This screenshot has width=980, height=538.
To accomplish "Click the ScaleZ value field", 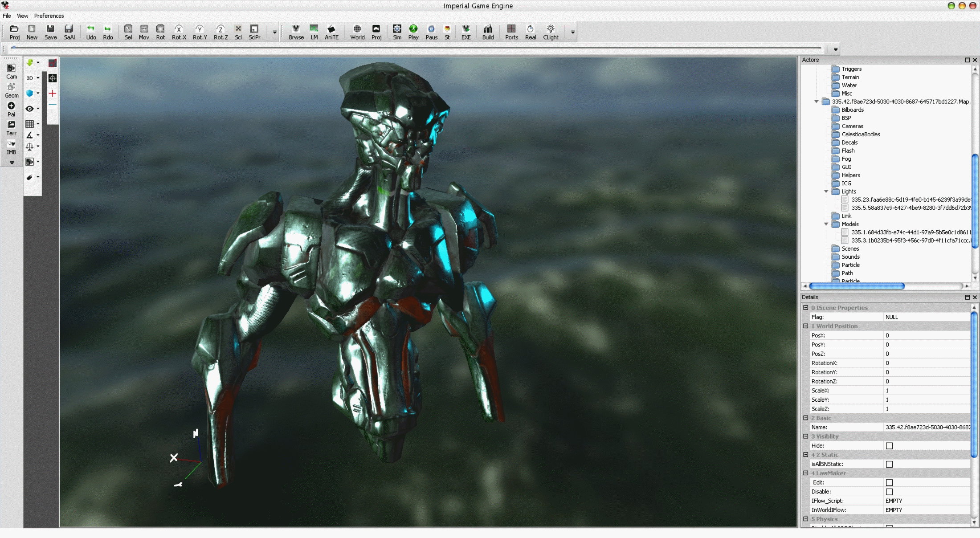I will (927, 409).
